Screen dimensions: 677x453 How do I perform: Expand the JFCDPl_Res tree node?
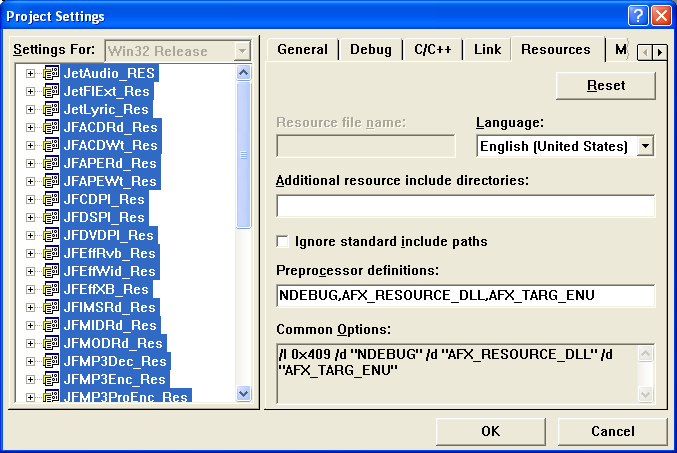30,200
